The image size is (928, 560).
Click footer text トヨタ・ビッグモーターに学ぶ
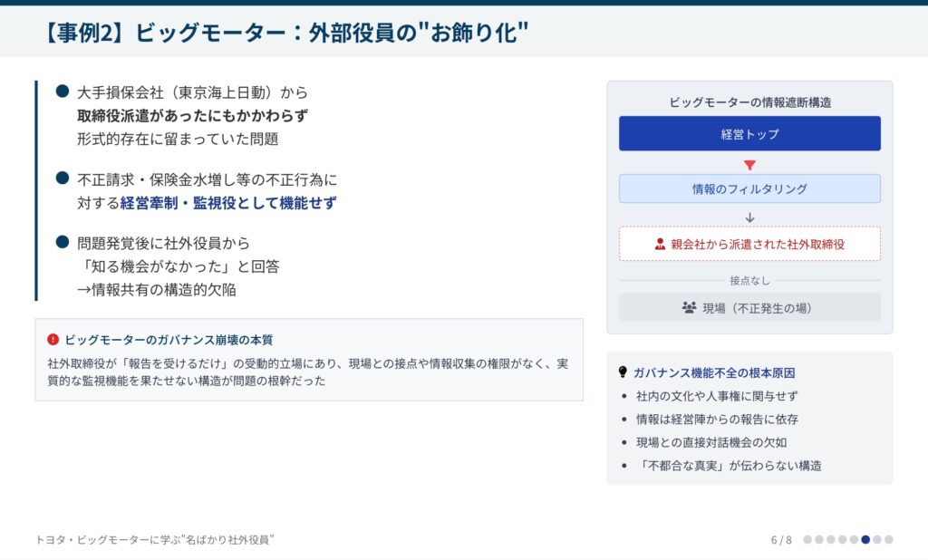coord(154,539)
